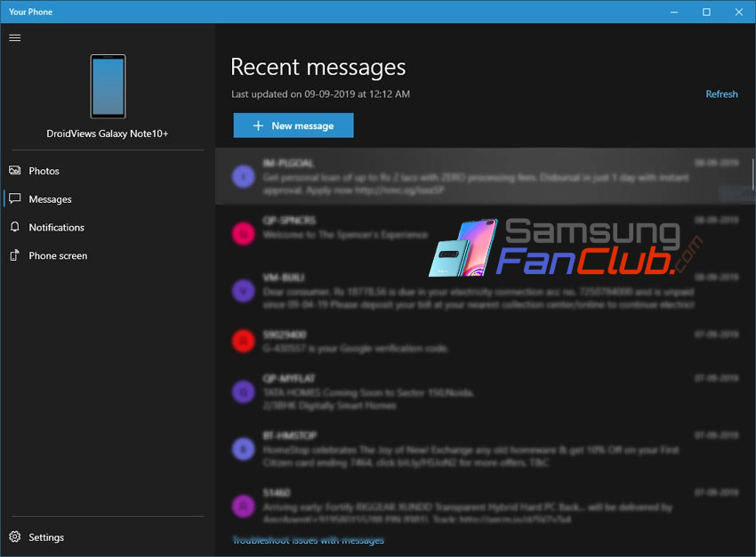Click the Last updated timestamp text
The width and height of the screenshot is (756, 557).
(x=320, y=94)
